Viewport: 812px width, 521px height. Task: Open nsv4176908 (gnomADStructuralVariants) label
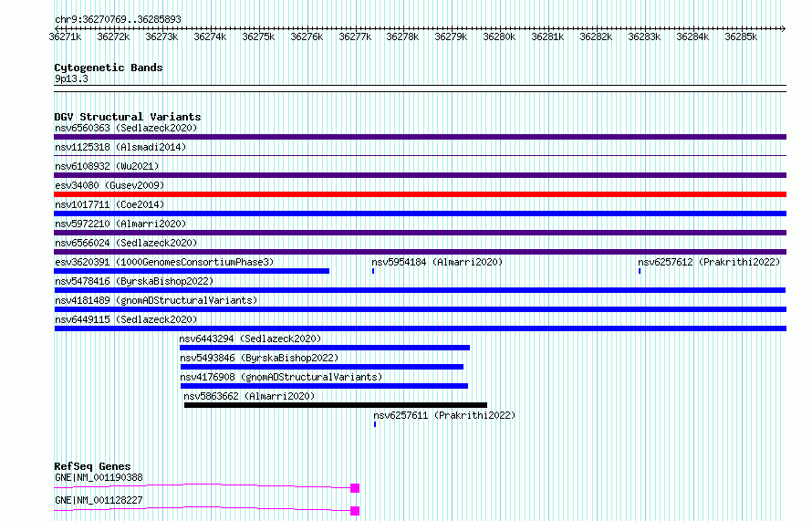tap(281, 377)
